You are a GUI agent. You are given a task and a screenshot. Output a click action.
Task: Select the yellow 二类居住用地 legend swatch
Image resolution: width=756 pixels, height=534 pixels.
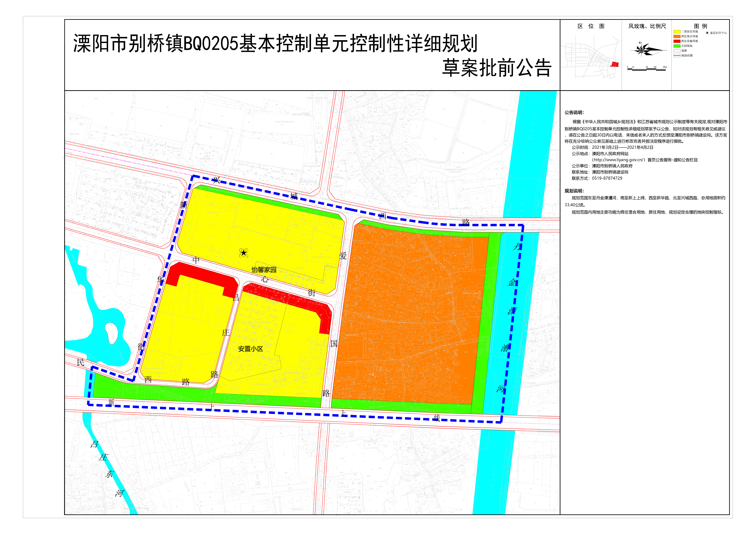click(677, 32)
